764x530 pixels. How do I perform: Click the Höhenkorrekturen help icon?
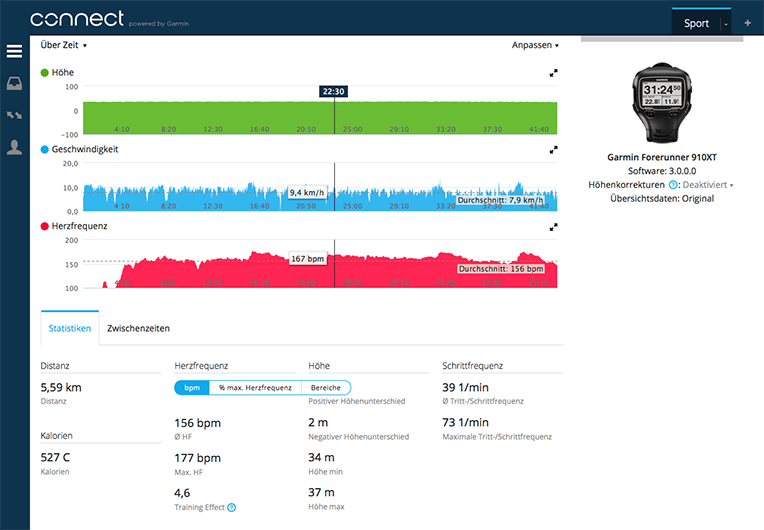tap(673, 185)
